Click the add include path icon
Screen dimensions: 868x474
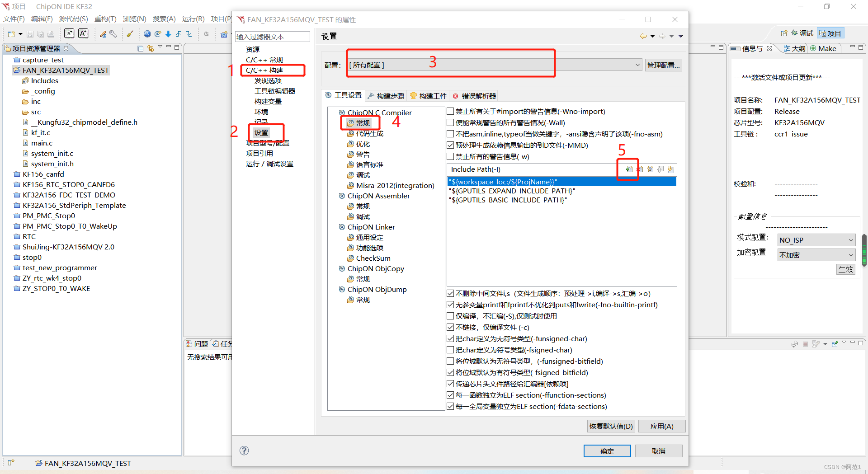629,169
